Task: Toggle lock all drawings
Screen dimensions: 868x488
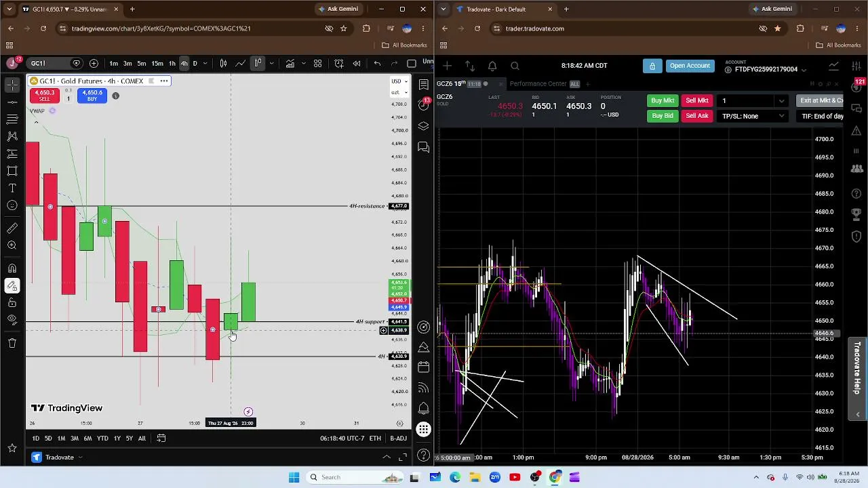Action: click(x=12, y=302)
